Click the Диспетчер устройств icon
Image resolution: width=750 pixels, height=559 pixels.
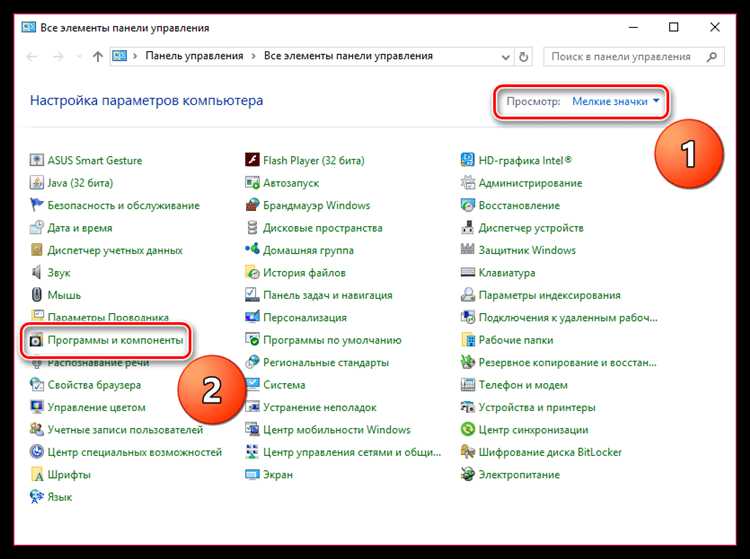click(467, 228)
